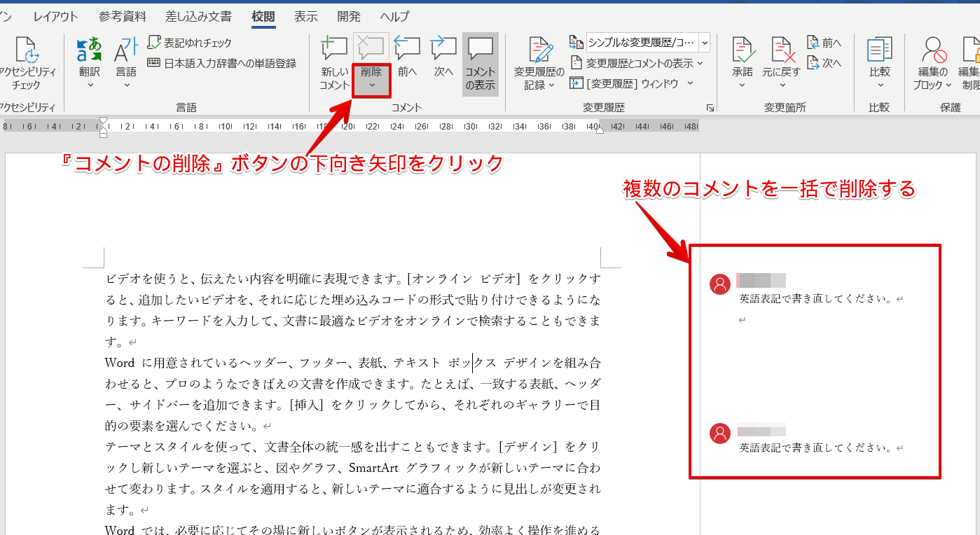Click the line starting Word では、必要に応じて

click(x=353, y=529)
